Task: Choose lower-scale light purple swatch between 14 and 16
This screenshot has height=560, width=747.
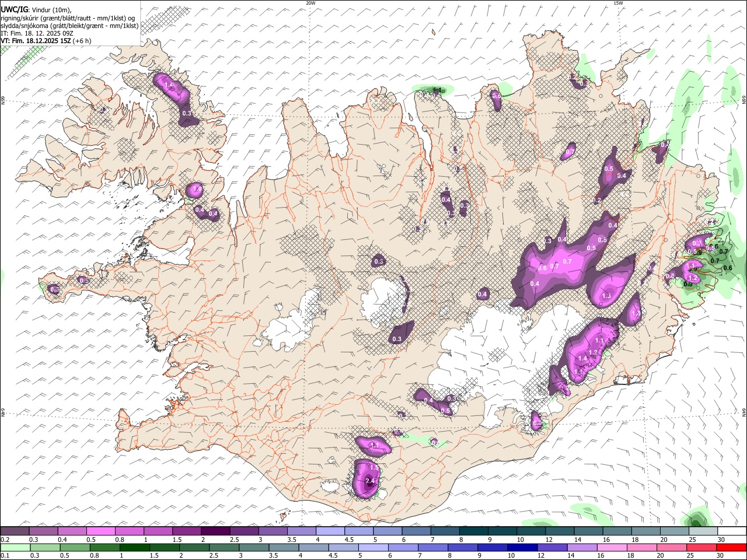Action: point(582,547)
